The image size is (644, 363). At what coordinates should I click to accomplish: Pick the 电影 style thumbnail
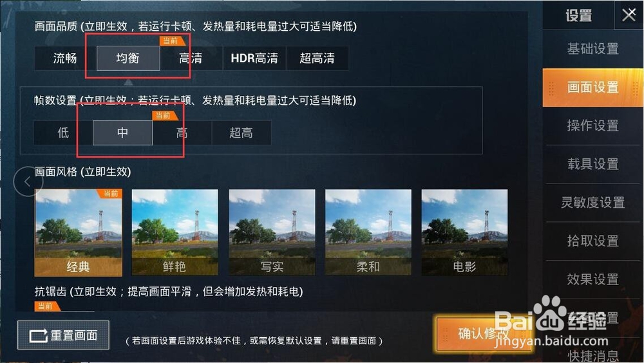click(464, 232)
